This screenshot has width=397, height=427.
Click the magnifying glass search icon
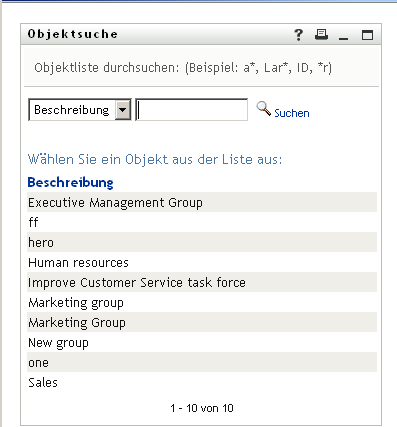(x=263, y=109)
